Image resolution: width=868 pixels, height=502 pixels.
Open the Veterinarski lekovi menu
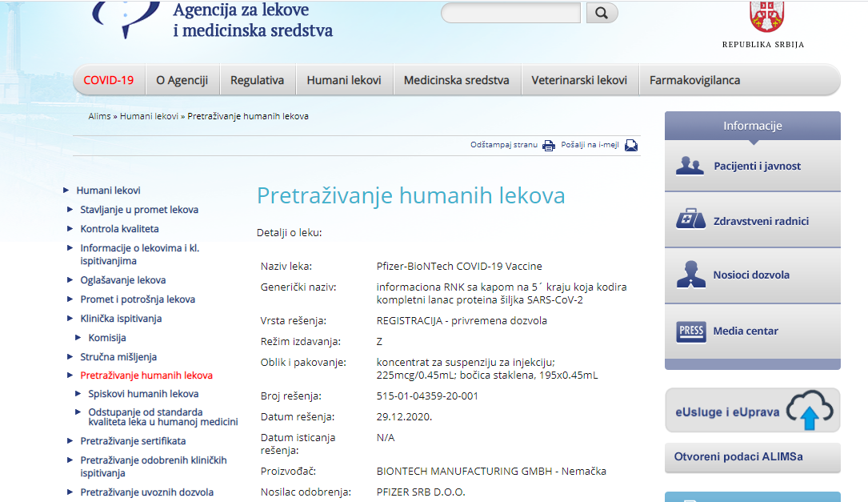579,80
